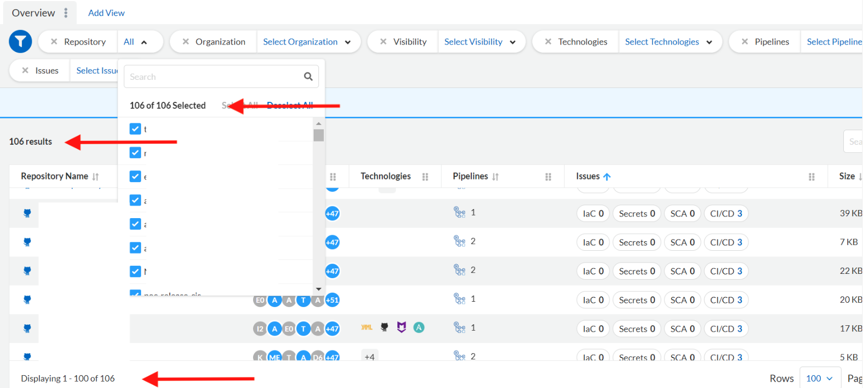Click the SCA 0 chip in the 22 KB row
The height and width of the screenshot is (388, 868).
click(x=682, y=272)
